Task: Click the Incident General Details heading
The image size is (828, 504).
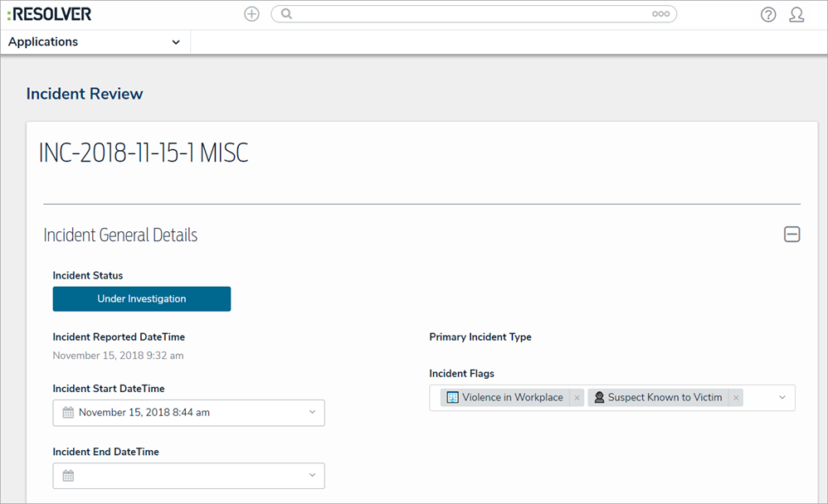Action: [x=120, y=235]
